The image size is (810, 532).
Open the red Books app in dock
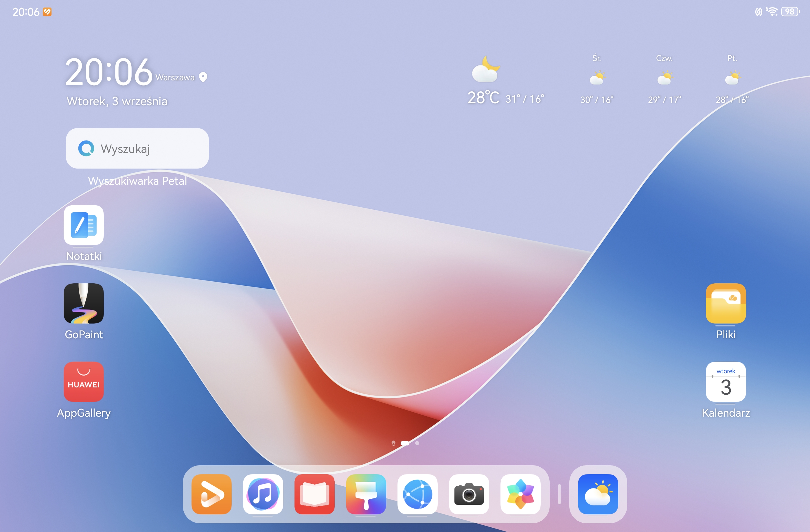[314, 494]
